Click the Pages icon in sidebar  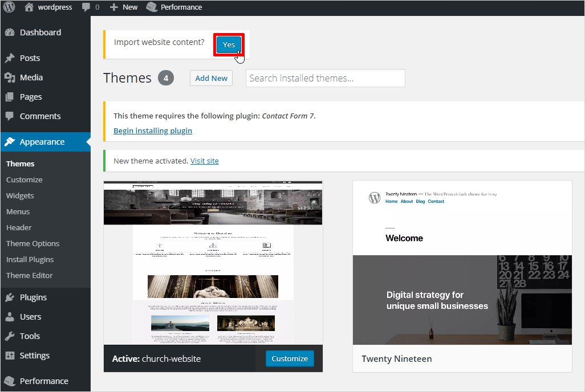pyautogui.click(x=10, y=97)
